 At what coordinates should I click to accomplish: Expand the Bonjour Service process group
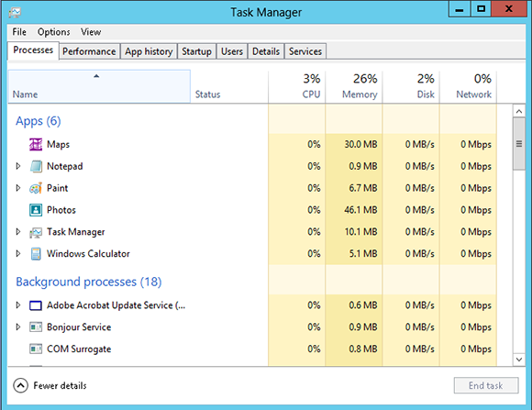pyautogui.click(x=18, y=327)
